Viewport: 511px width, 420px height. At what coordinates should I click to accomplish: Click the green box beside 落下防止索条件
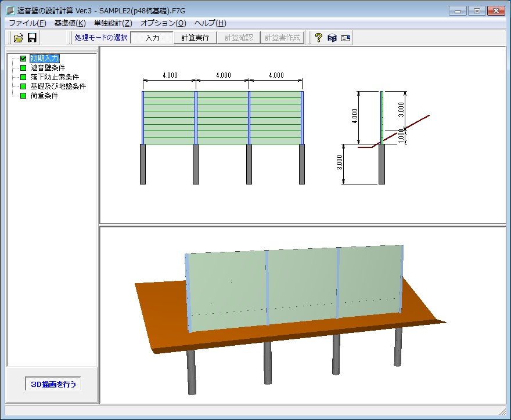(23, 77)
